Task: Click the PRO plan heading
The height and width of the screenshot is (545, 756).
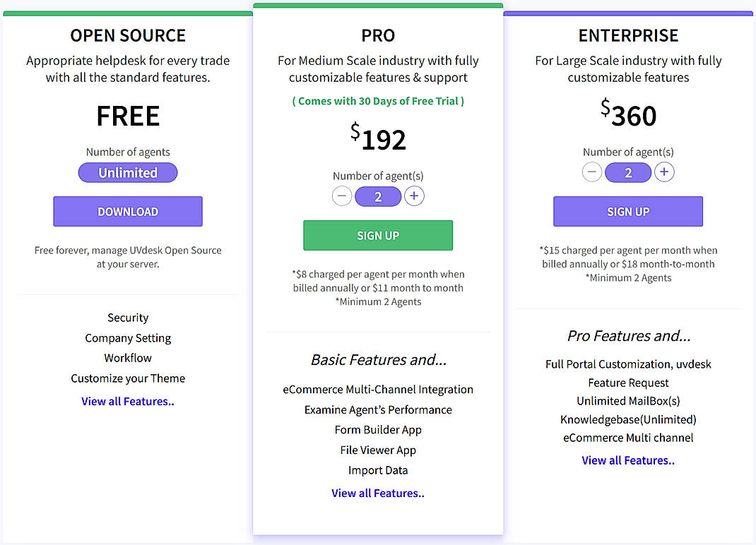Action: [378, 35]
